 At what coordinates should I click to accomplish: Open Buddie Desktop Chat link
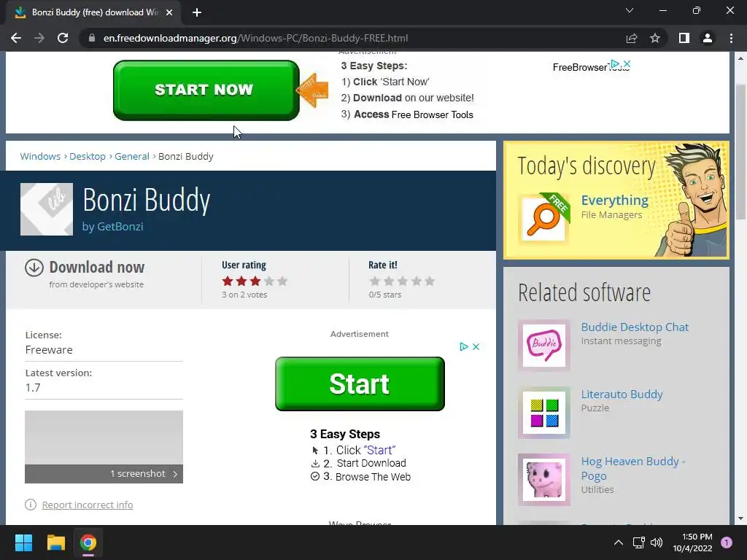635,327
